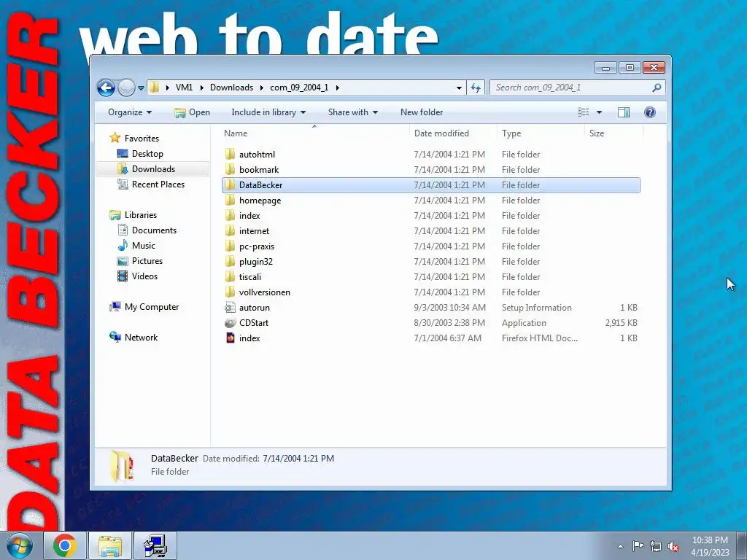Select the index Firefox HTML document icon
747x560 pixels.
point(230,338)
